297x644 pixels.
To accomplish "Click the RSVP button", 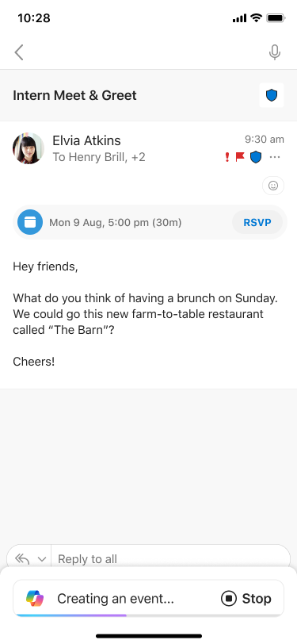I will pos(257,222).
